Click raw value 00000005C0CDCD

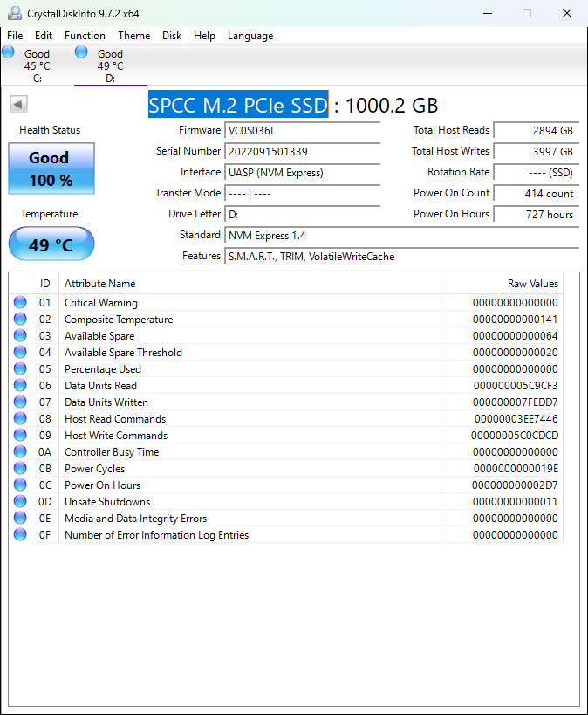[x=515, y=436]
